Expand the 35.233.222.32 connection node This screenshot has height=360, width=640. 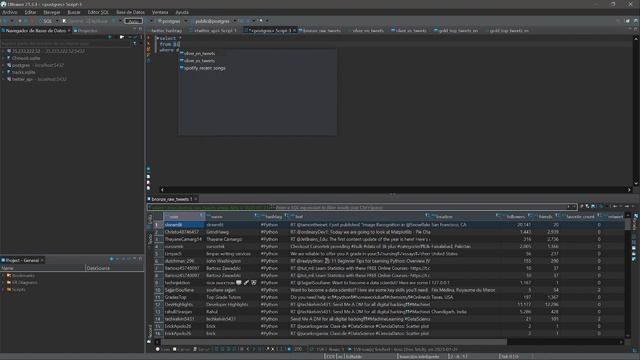4,51
